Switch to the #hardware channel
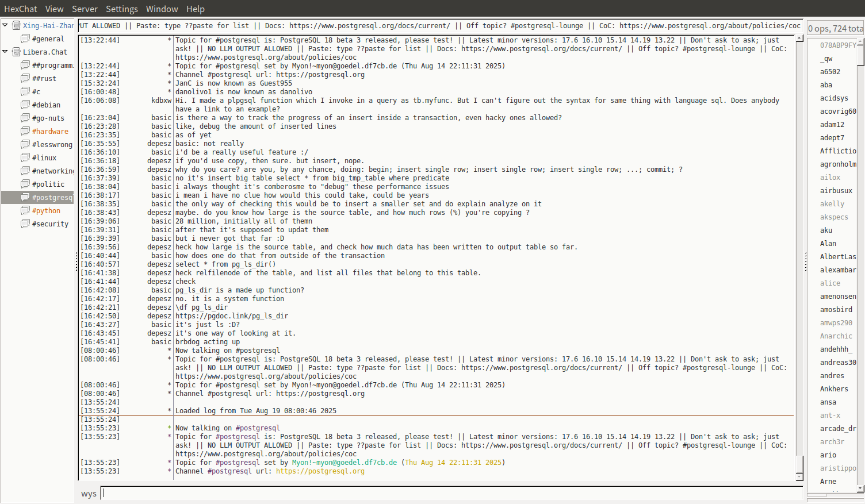 point(50,131)
